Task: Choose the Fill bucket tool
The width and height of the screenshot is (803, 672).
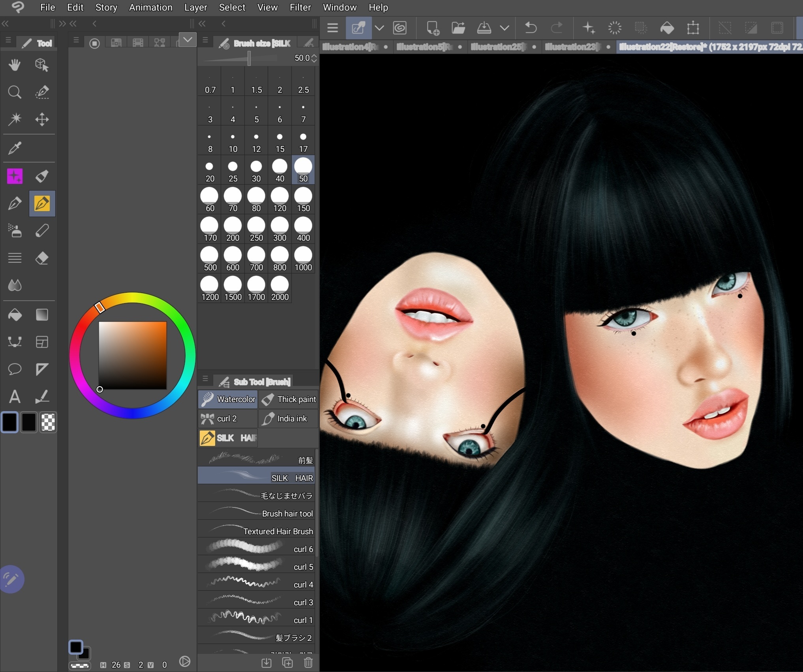Action: coord(15,315)
